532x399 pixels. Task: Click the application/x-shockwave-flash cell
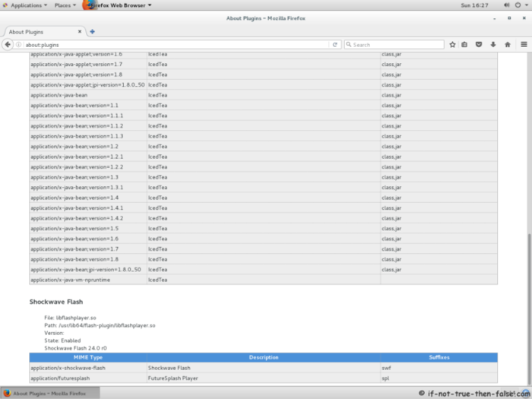pyautogui.click(x=88, y=368)
